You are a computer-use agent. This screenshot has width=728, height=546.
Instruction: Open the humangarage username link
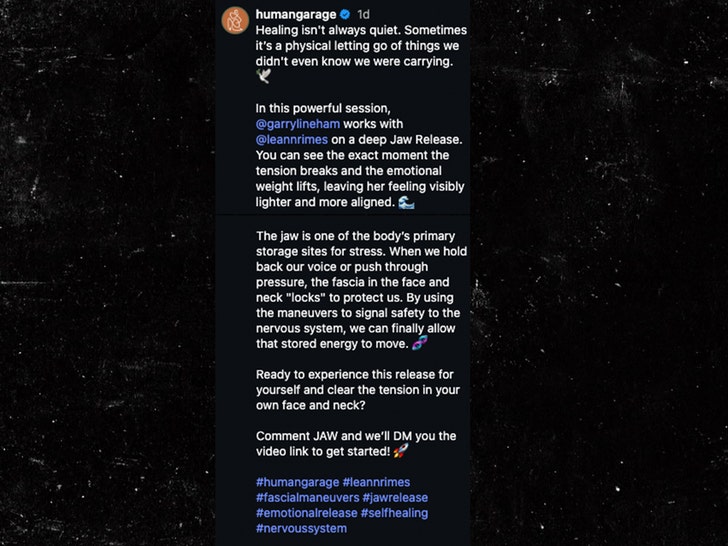(x=296, y=15)
